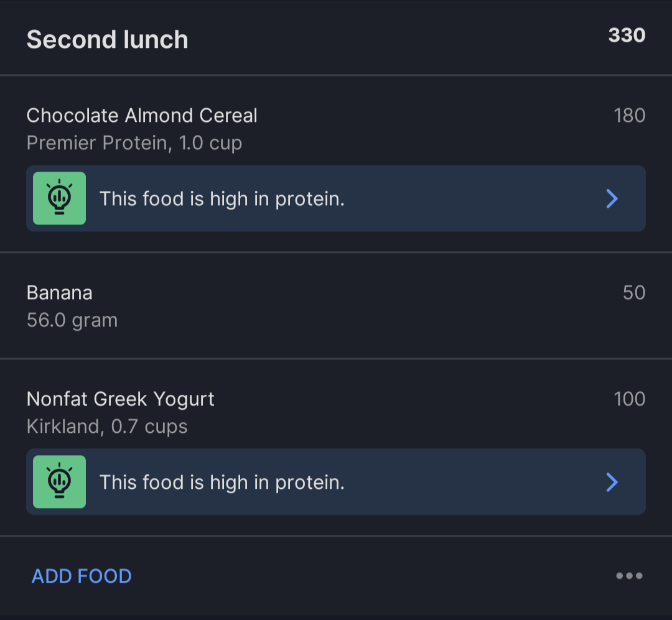Image resolution: width=672 pixels, height=620 pixels.
Task: Select the 'Premier Protein, 1.0 cup' serving text
Action: click(x=134, y=143)
